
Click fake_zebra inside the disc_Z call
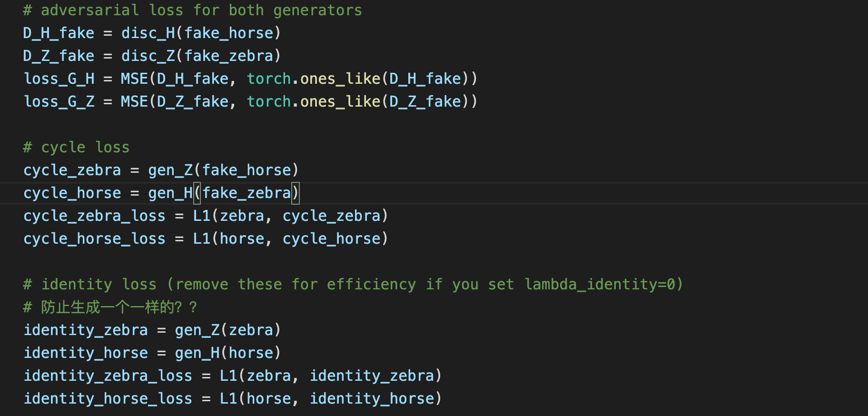click(229, 56)
